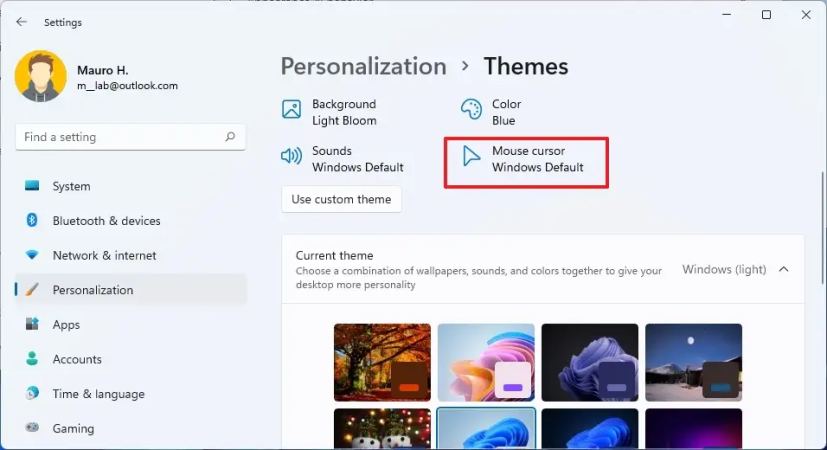
Task: Click the vertical scrollbar on right
Action: [x=821, y=228]
